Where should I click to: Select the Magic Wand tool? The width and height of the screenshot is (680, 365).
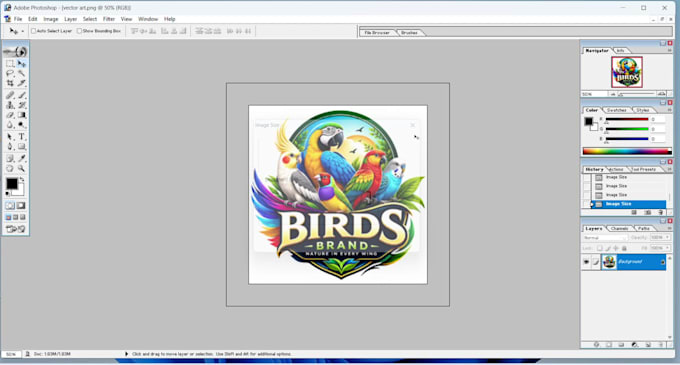click(x=21, y=73)
